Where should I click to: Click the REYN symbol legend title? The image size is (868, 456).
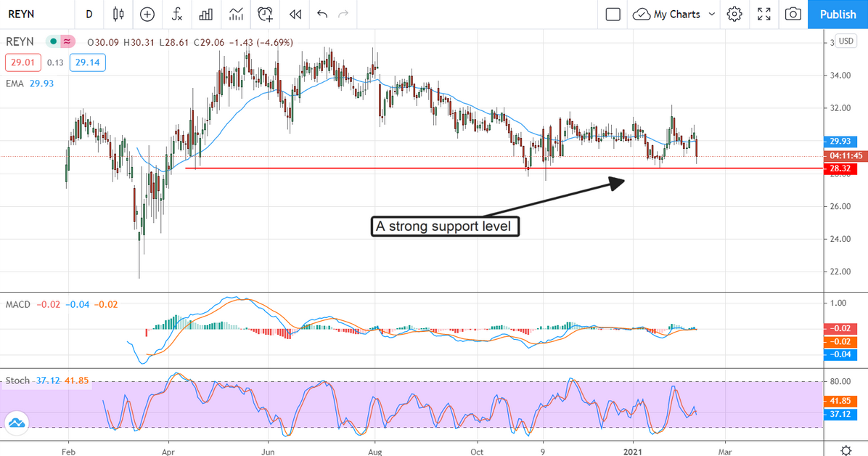(x=20, y=41)
